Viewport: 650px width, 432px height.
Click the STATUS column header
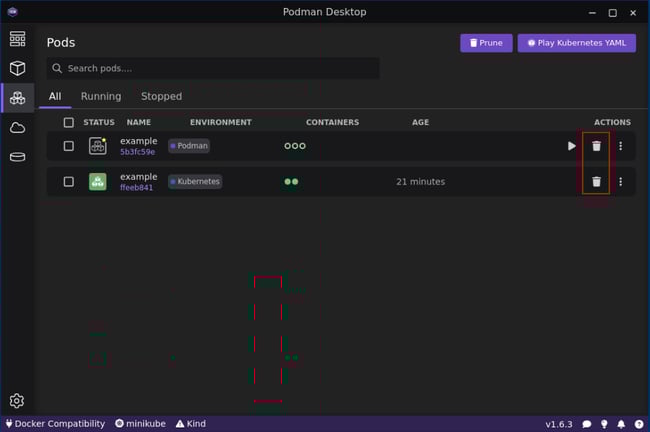(x=99, y=122)
